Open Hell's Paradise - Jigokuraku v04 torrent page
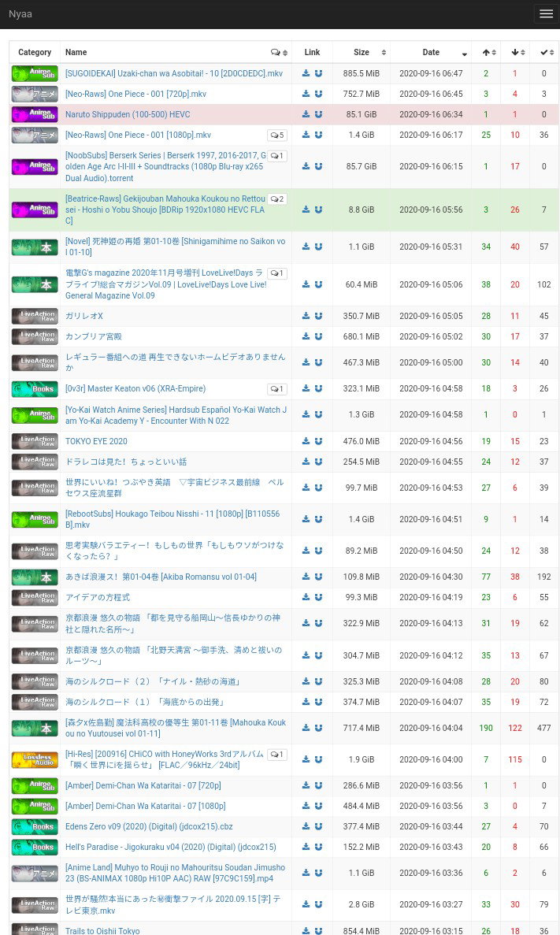Screen dimensions: 560x935 click(171, 847)
